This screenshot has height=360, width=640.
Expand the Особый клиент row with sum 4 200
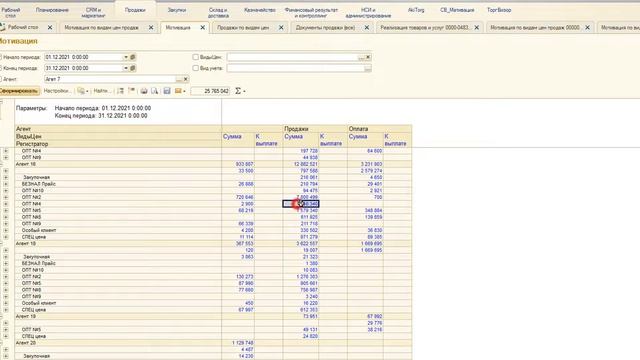click(6, 230)
